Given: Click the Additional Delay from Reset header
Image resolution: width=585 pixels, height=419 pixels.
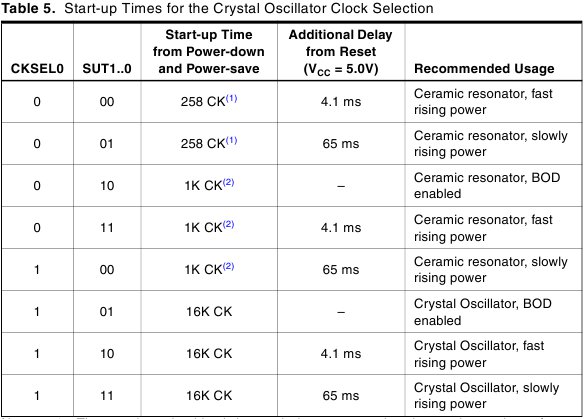Looking at the screenshot, I should tap(341, 52).
